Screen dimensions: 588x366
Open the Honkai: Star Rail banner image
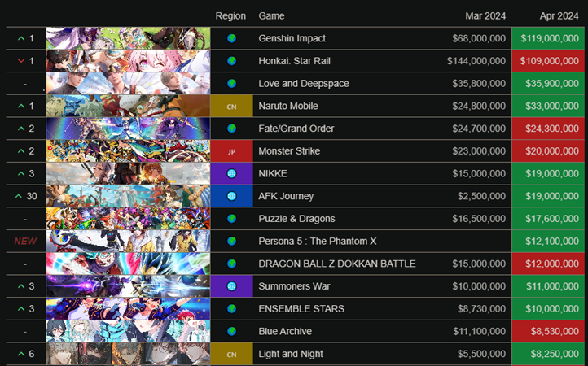[128, 61]
